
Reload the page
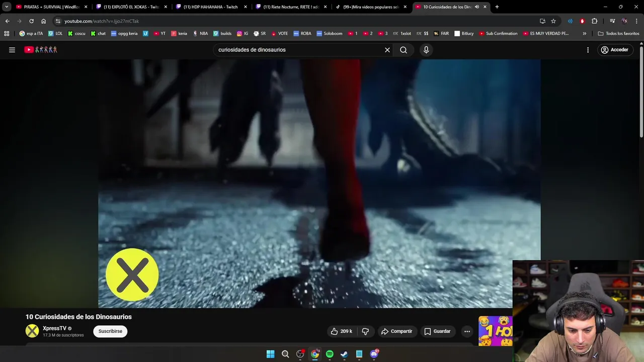(31, 21)
